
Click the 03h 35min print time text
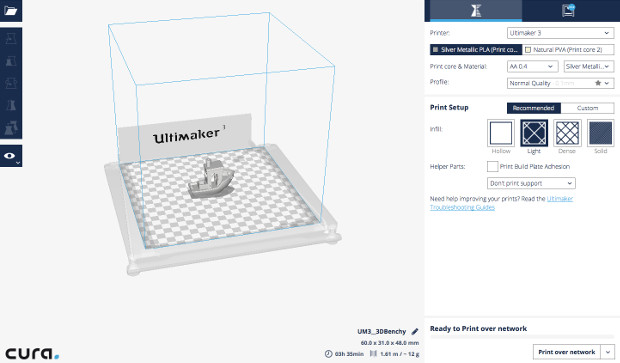349,354
